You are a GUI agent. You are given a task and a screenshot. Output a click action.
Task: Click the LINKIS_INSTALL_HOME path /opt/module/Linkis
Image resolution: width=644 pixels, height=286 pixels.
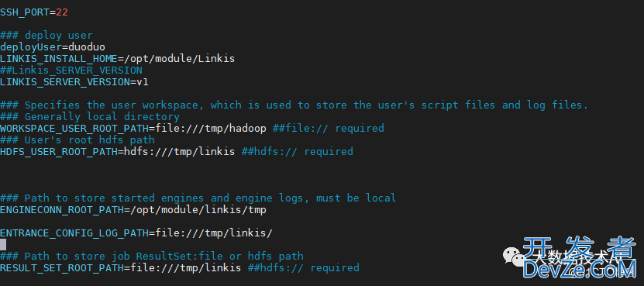coord(180,59)
